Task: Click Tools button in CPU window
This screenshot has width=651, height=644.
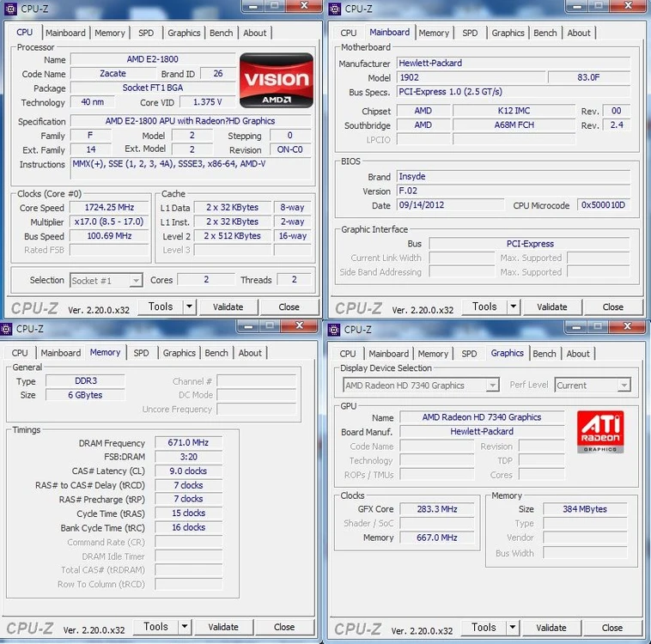Action: [161, 307]
